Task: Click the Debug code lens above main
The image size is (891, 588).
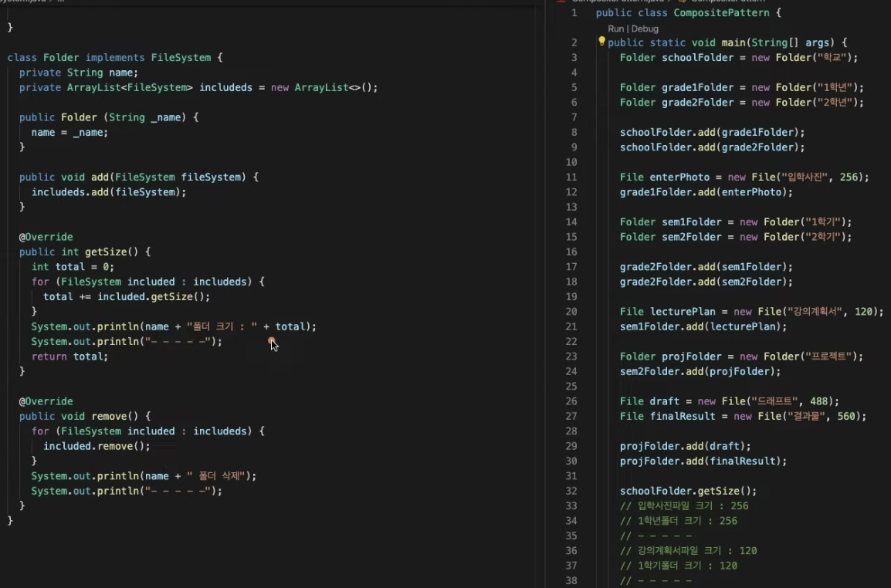Action: coord(645,29)
